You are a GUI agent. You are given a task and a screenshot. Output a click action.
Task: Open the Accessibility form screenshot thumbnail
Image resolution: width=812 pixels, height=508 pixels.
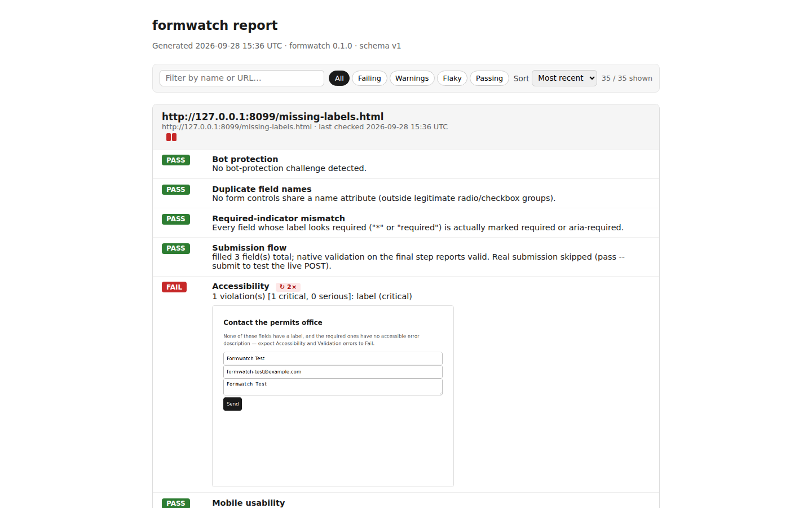click(x=333, y=396)
